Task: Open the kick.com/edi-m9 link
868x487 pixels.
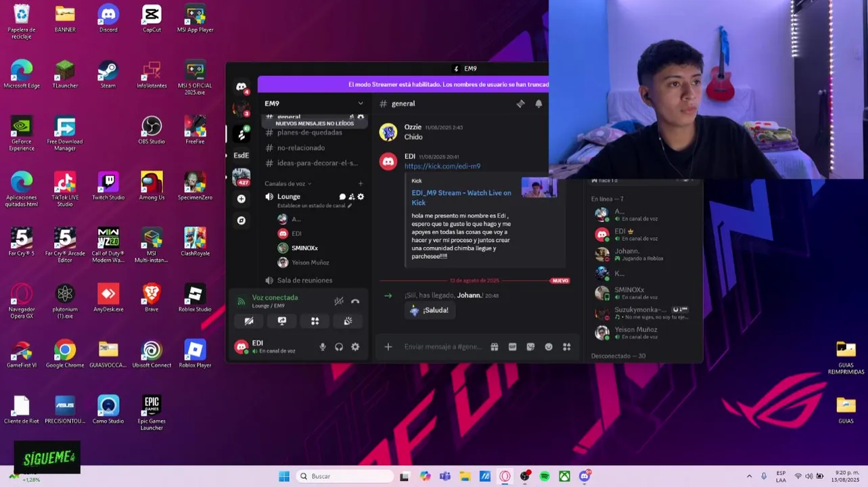Action: (442, 166)
